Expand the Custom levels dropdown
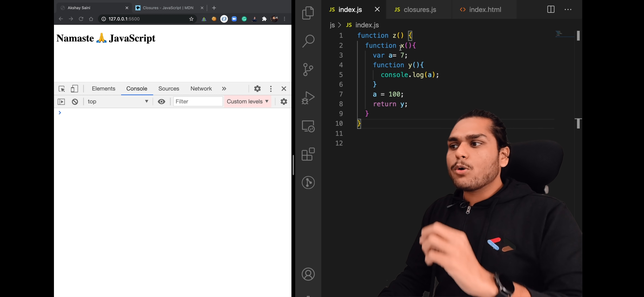644x297 pixels. point(247,102)
